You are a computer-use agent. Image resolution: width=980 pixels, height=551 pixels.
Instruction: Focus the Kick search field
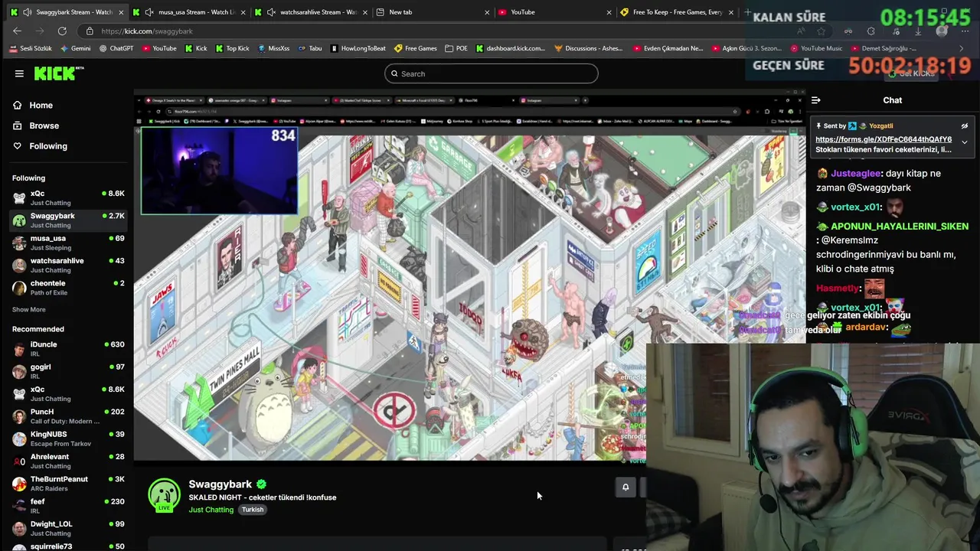(x=491, y=73)
